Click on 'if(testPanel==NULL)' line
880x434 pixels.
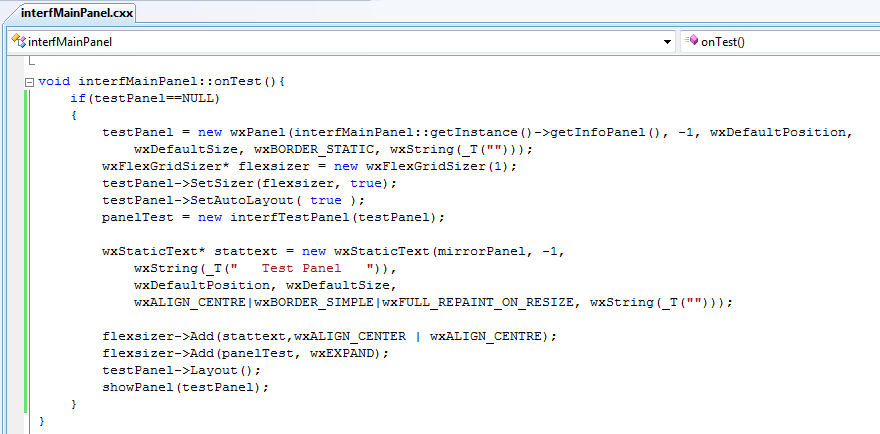click(x=145, y=99)
